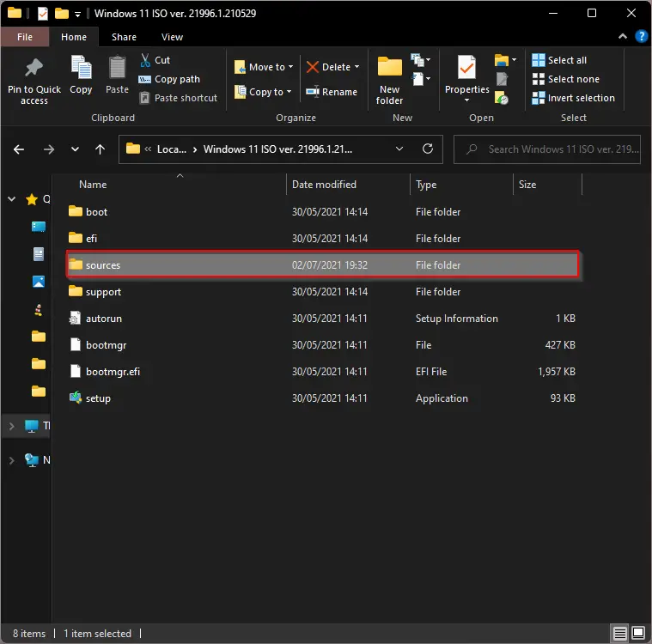The image size is (652, 644).
Task: Click Select none
Action: pos(565,79)
